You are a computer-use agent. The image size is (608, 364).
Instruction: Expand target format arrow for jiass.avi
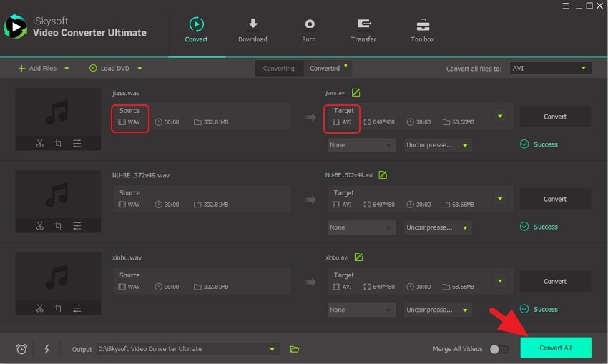pyautogui.click(x=500, y=117)
